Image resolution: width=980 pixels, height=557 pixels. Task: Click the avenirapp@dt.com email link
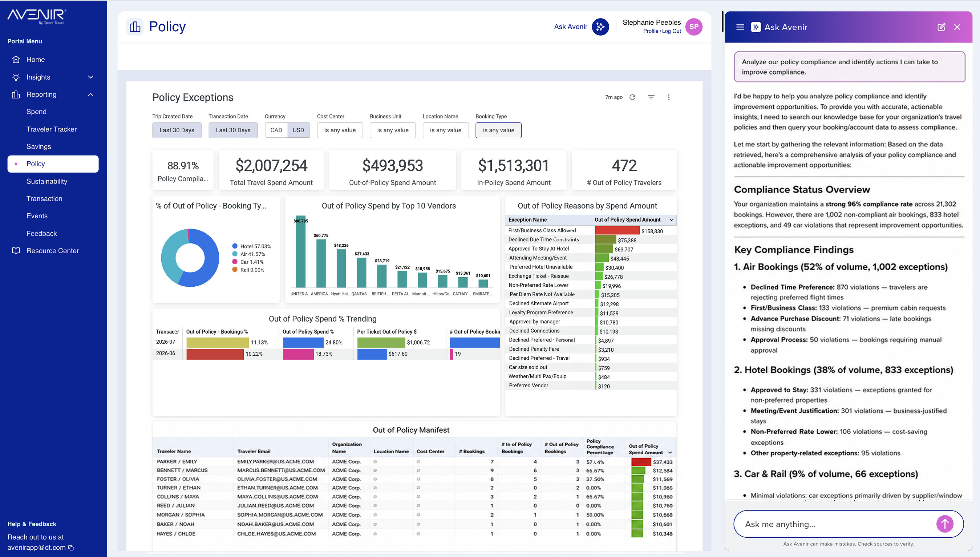coord(36,548)
